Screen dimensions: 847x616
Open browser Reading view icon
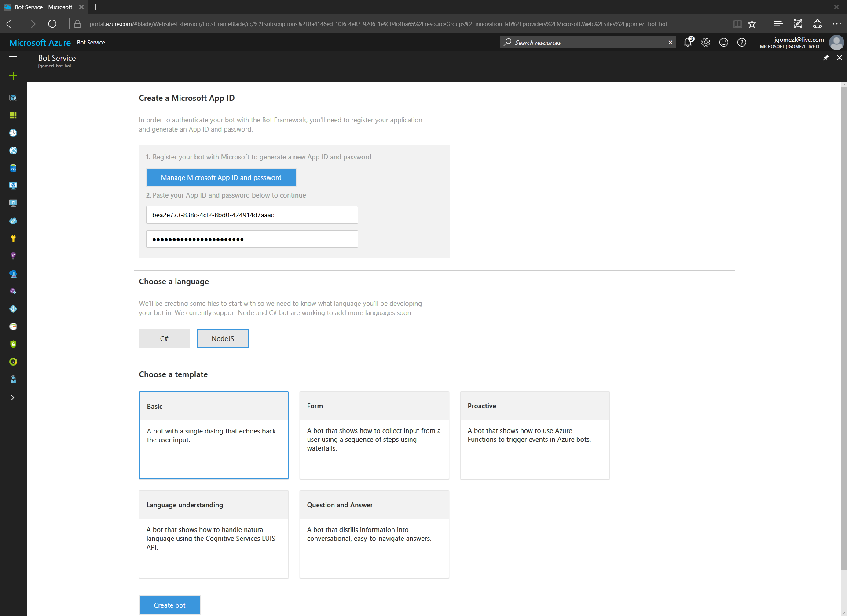point(738,24)
